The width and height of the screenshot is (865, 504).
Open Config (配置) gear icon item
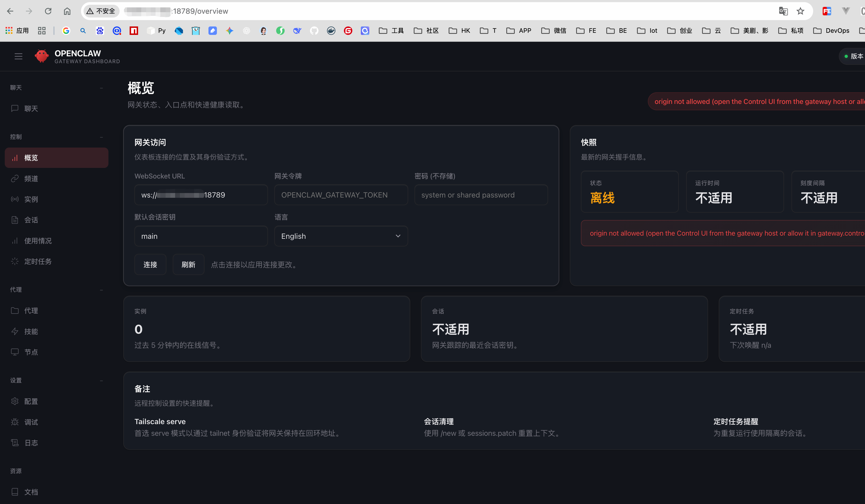coord(15,401)
